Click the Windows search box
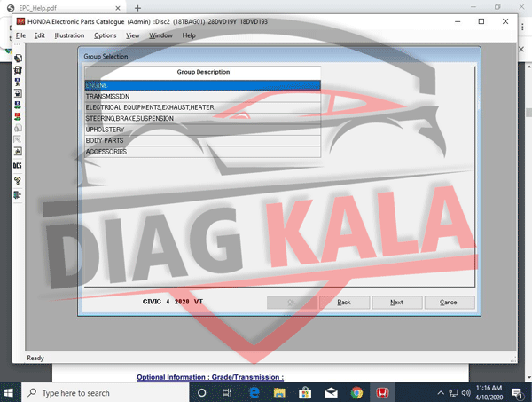This screenshot has width=532, height=402. pyautogui.click(x=106, y=393)
